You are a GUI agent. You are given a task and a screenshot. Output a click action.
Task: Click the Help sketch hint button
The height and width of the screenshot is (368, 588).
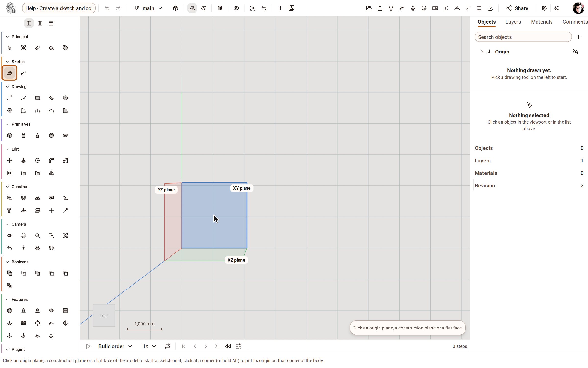[59, 8]
